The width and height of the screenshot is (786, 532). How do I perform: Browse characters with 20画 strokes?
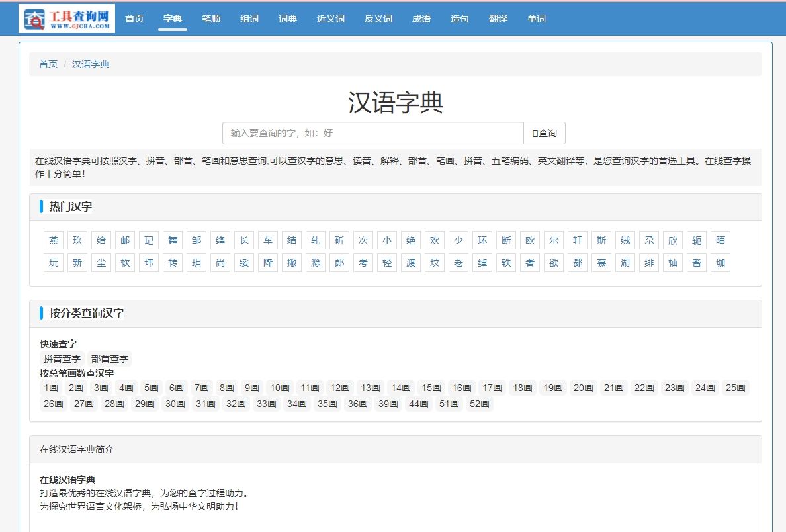[x=583, y=388]
